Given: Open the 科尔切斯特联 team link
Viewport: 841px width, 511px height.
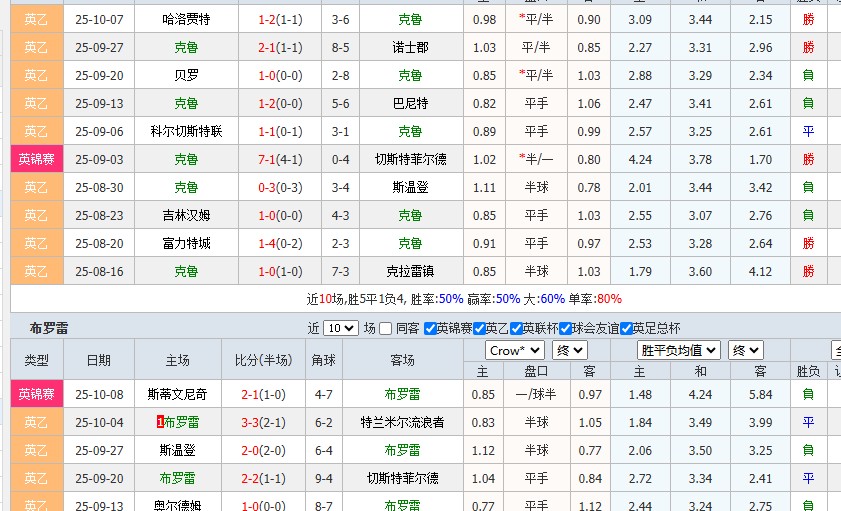Looking at the screenshot, I should (x=186, y=131).
